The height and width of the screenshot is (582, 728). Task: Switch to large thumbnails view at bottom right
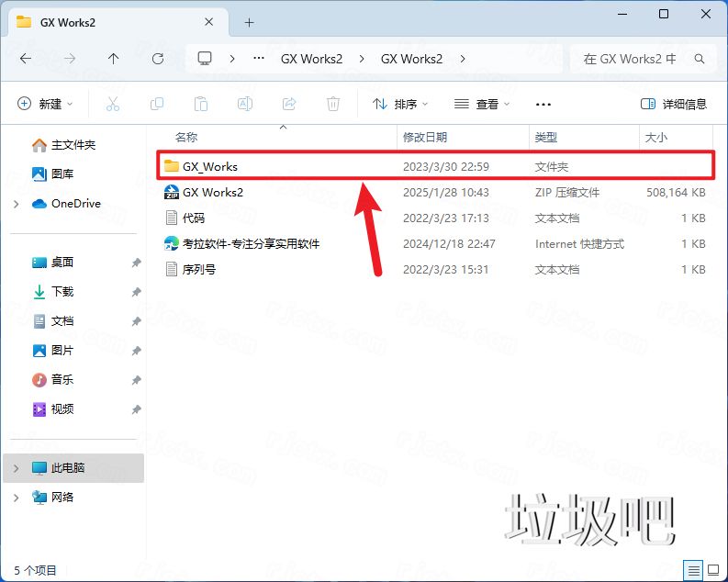tap(713, 570)
